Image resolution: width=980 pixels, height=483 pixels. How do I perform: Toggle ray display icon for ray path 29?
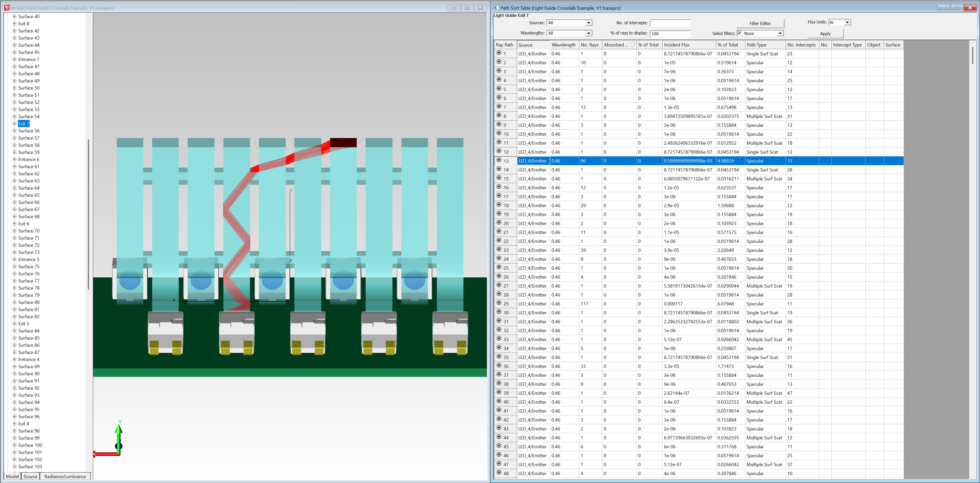click(499, 303)
